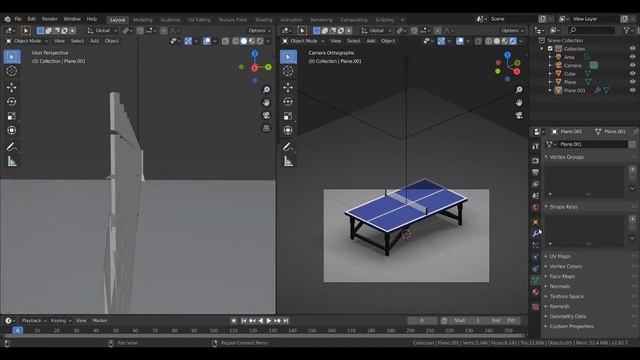Image resolution: width=640 pixels, height=360 pixels.
Task: Select the Measure tool in left viewport
Action: [x=12, y=162]
